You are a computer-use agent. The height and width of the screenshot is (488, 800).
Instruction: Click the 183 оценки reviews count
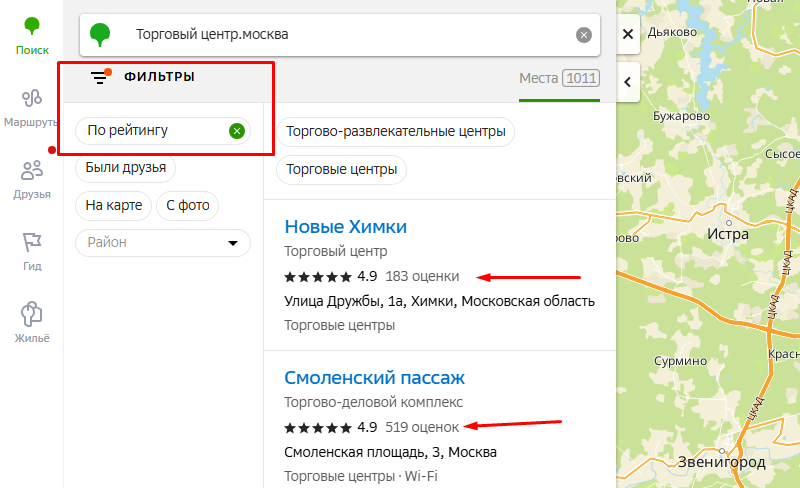click(422, 276)
